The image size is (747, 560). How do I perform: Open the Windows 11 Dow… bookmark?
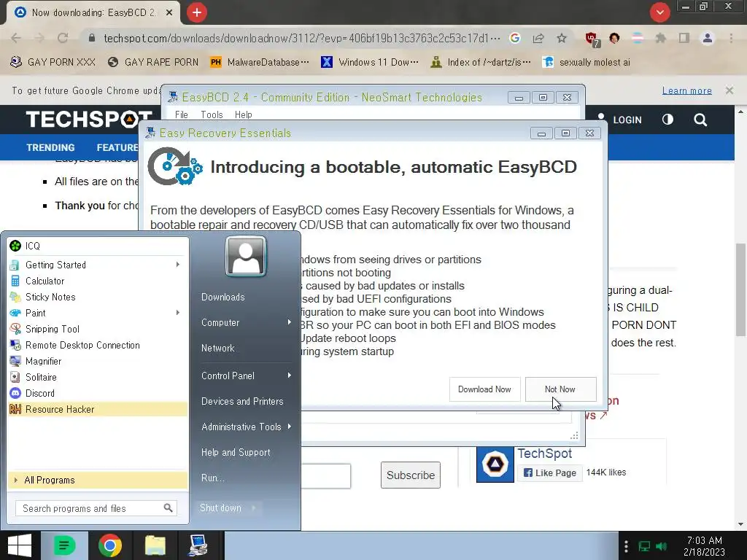point(370,63)
